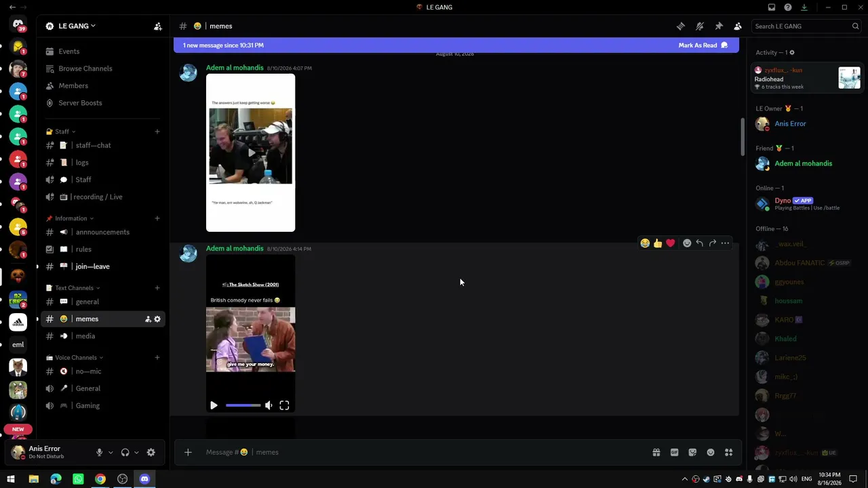Toggle microphone mute
Viewport: 868px width, 488px height.
99,453
